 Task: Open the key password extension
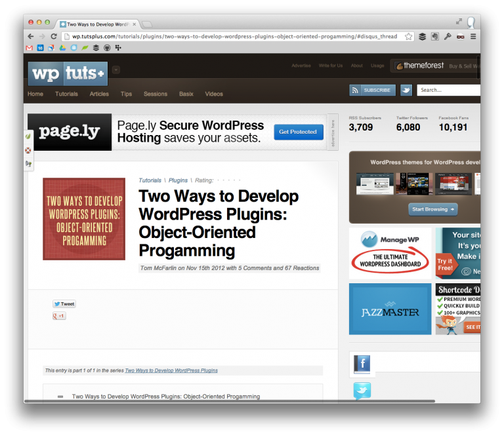pyautogui.click(x=448, y=37)
